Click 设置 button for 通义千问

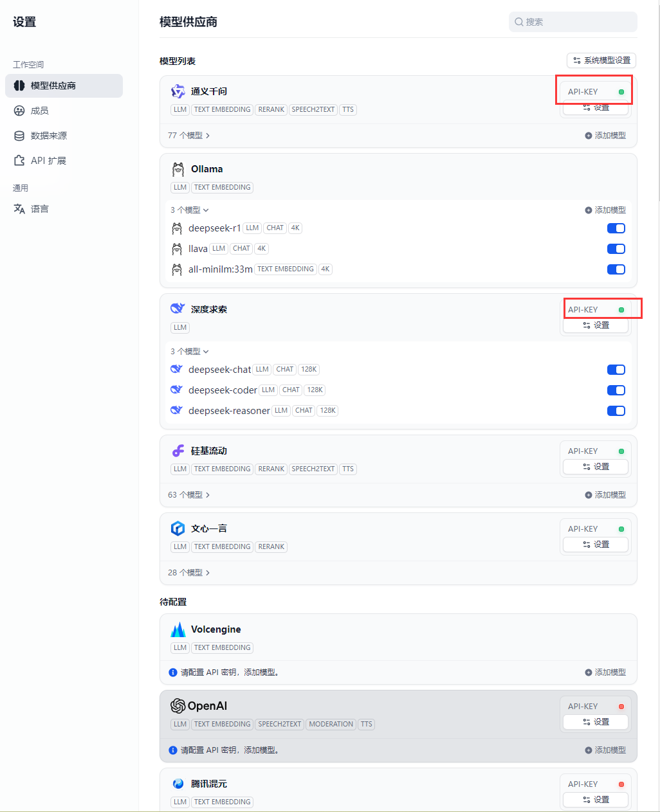point(596,108)
